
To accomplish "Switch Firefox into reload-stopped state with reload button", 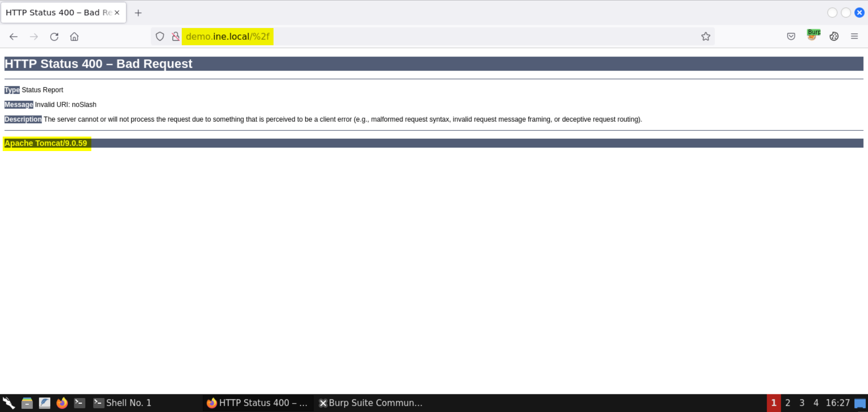I will pyautogui.click(x=54, y=37).
